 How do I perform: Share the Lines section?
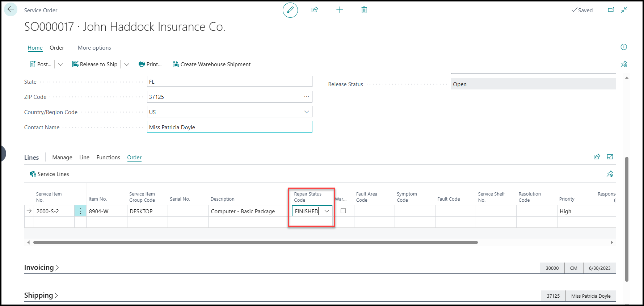(597, 157)
